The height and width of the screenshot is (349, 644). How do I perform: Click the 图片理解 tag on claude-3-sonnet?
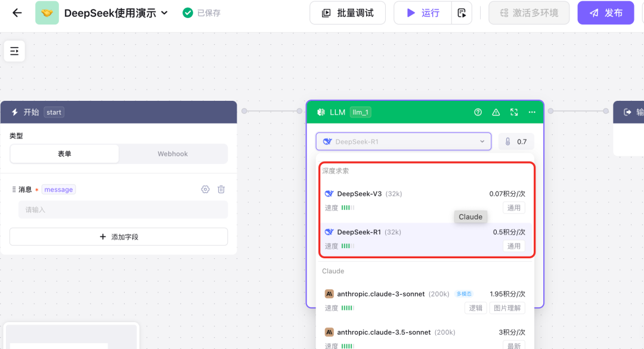coord(507,308)
